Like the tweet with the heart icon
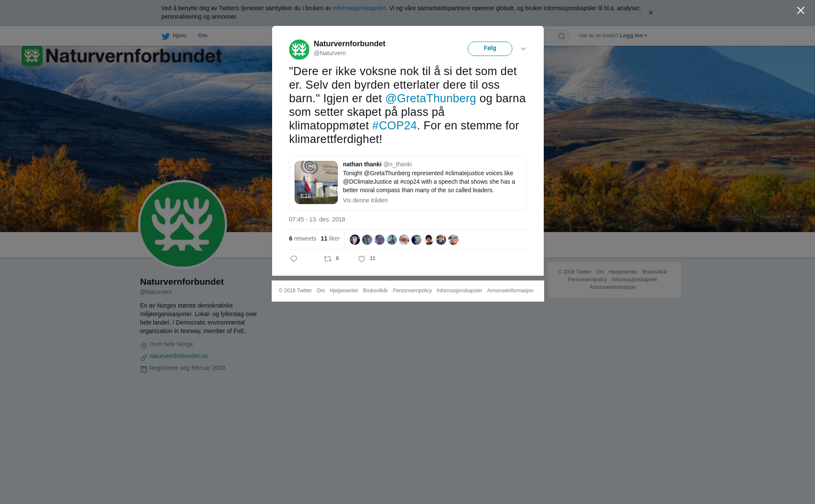This screenshot has width=815, height=504. pyautogui.click(x=362, y=259)
